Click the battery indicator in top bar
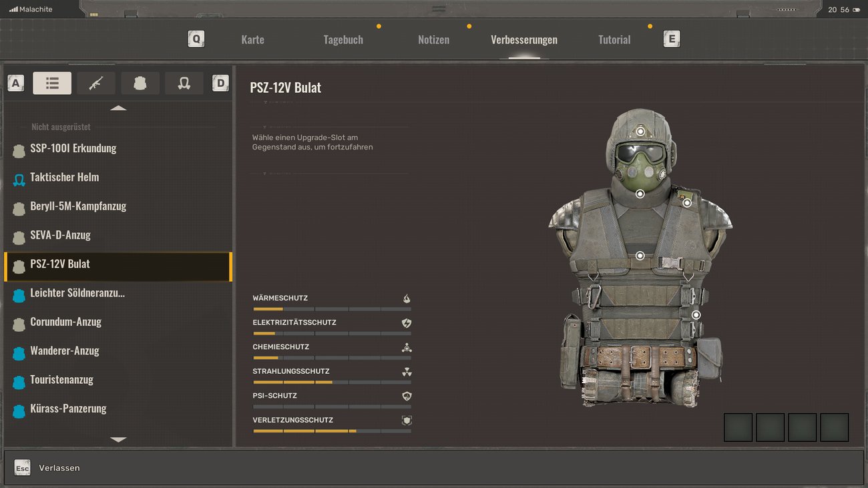 (856, 9)
